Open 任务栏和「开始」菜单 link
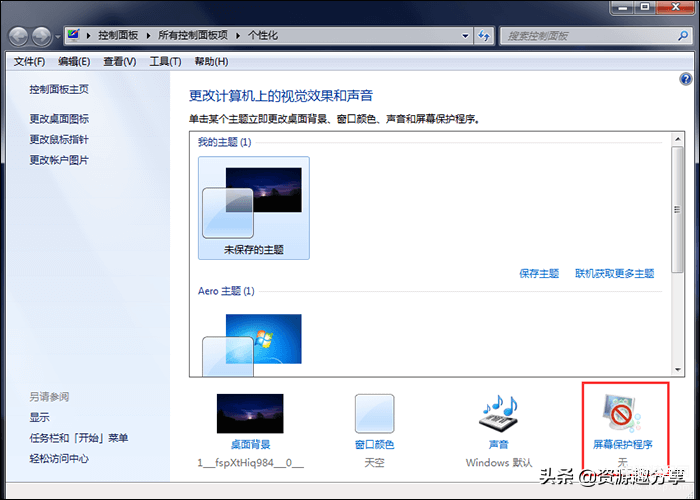 click(x=79, y=438)
